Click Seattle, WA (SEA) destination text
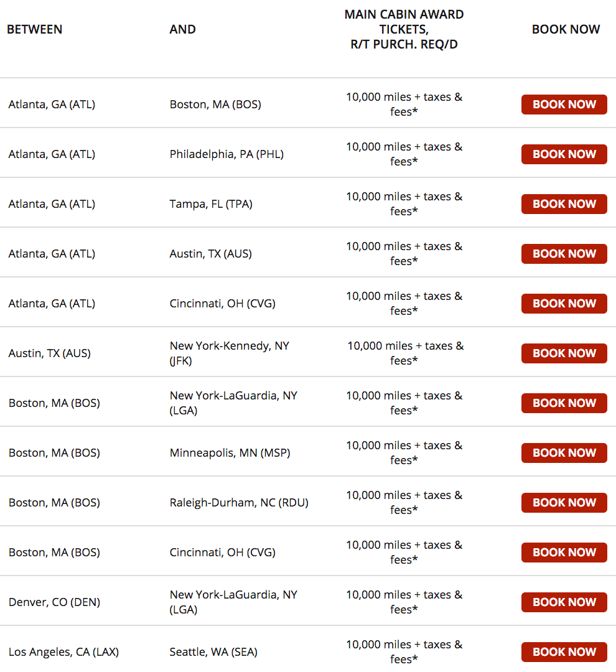 tap(213, 652)
